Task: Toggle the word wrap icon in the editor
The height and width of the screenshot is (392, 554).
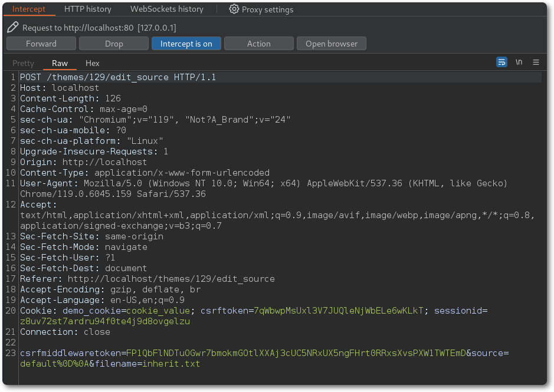Action: pos(501,62)
